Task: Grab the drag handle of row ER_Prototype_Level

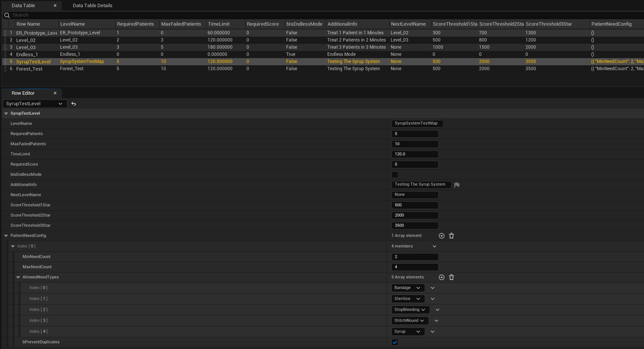Action: [5, 33]
